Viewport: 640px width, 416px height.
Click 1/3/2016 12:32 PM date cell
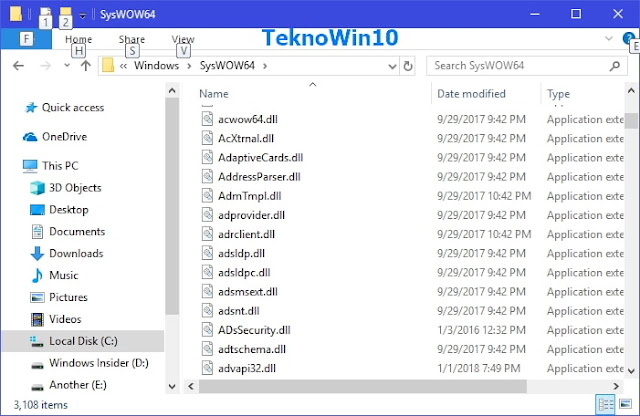481,330
